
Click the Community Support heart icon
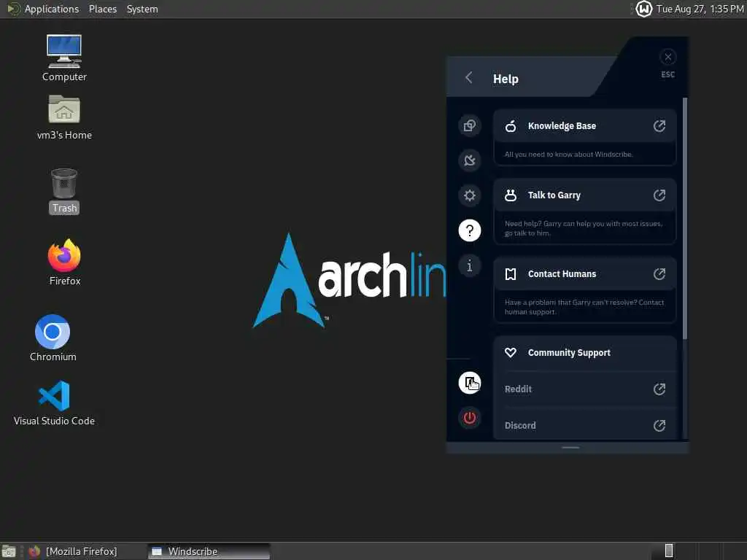pos(510,352)
